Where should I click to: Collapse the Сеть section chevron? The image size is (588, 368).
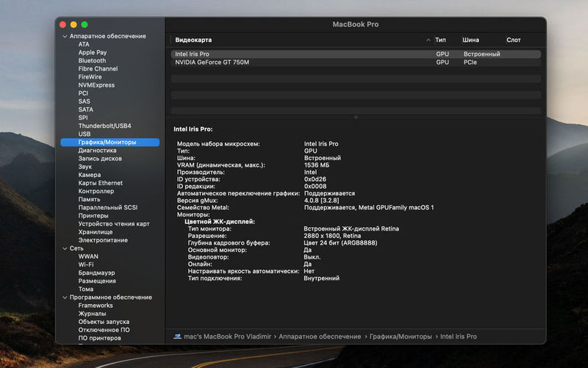65,248
